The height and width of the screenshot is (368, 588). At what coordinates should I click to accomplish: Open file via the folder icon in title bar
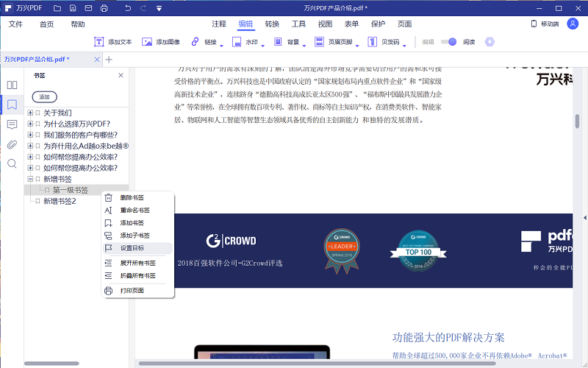(57, 8)
